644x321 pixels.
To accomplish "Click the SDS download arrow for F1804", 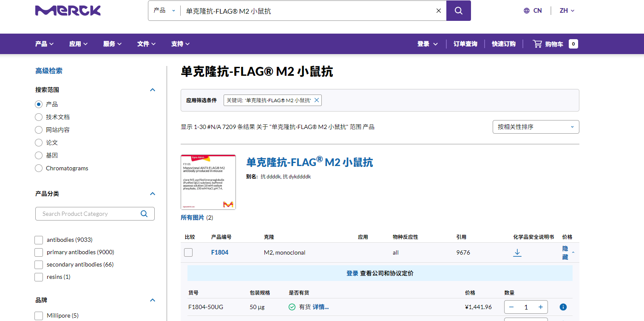I will [517, 252].
